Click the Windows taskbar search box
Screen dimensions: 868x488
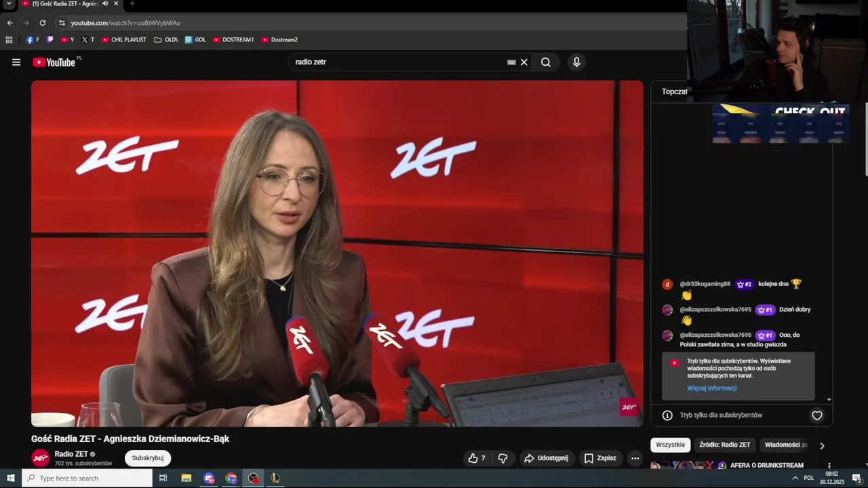click(x=87, y=478)
